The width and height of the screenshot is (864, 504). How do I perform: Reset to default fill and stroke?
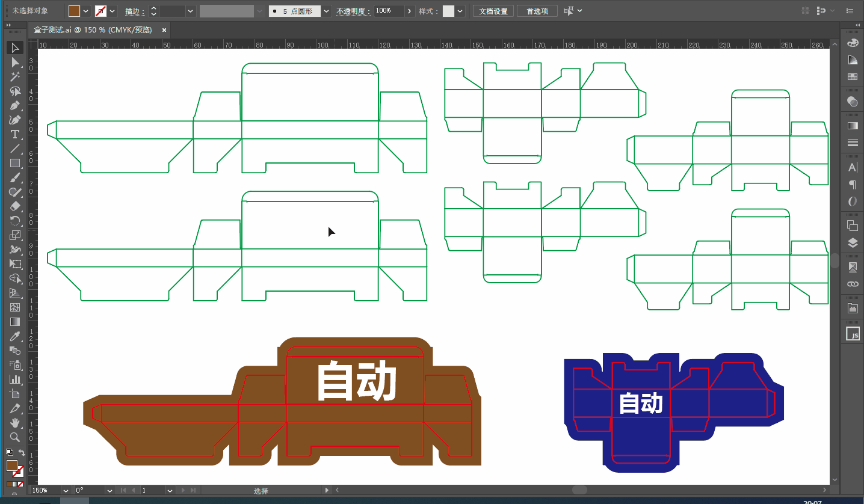click(x=9, y=452)
